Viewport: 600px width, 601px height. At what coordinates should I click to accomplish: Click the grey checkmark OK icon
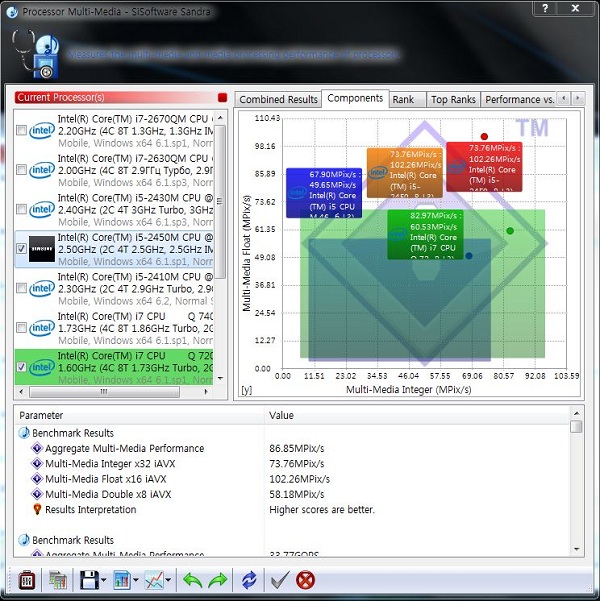click(280, 580)
